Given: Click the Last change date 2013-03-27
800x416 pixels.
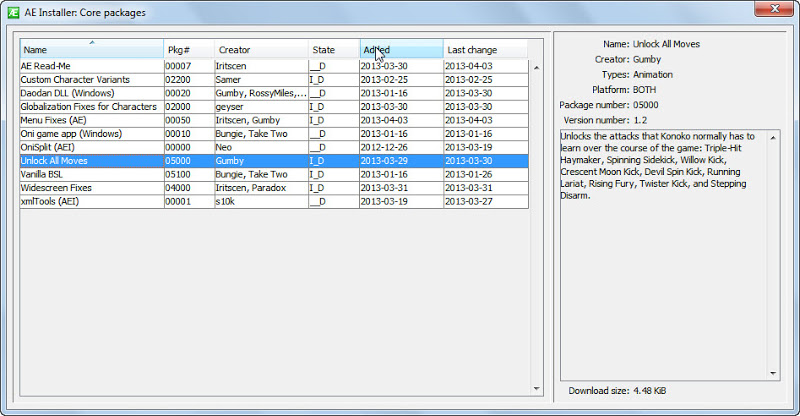Looking at the screenshot, I should (486, 201).
